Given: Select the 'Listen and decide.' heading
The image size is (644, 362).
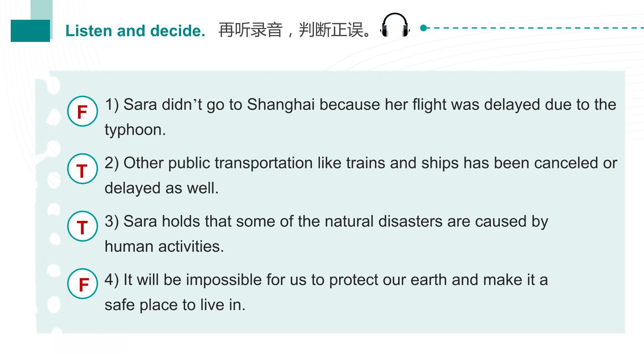Looking at the screenshot, I should 135,31.
